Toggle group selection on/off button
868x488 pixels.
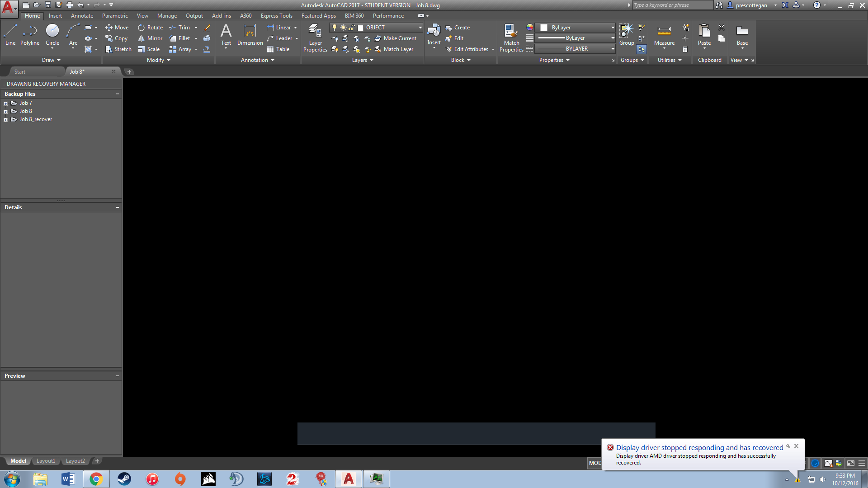(642, 49)
